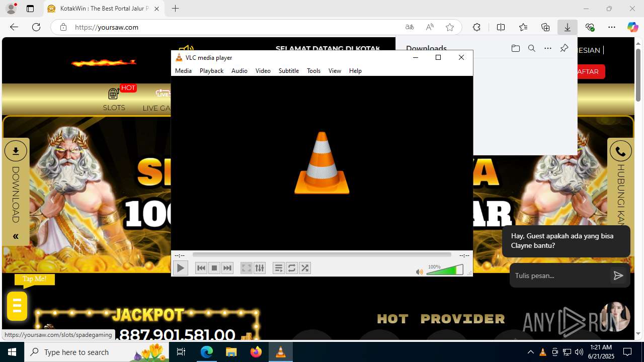
Task: Click the phone contact icon
Action: click(x=620, y=151)
